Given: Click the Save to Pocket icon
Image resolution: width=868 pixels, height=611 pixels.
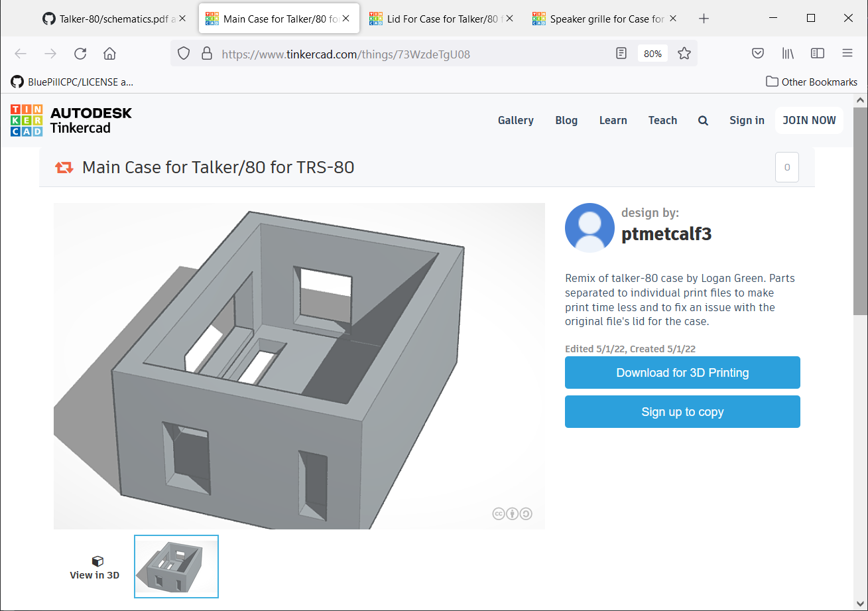Looking at the screenshot, I should [x=758, y=54].
